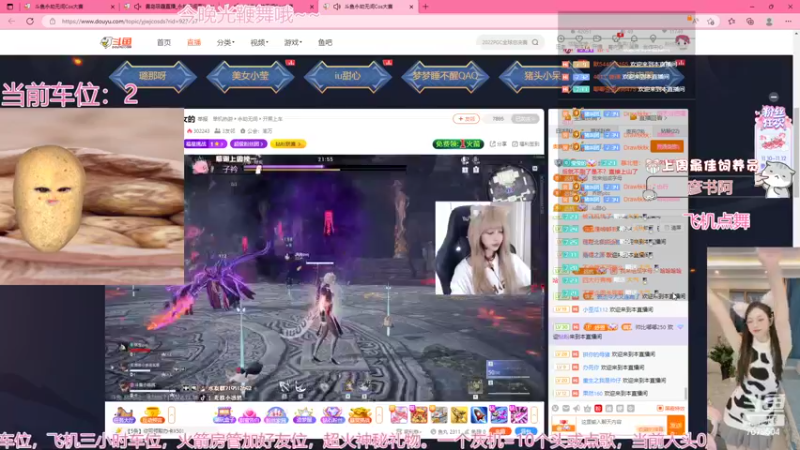800x450 pixels.
Task: Click the browser favorites star icon
Action: 732,21
